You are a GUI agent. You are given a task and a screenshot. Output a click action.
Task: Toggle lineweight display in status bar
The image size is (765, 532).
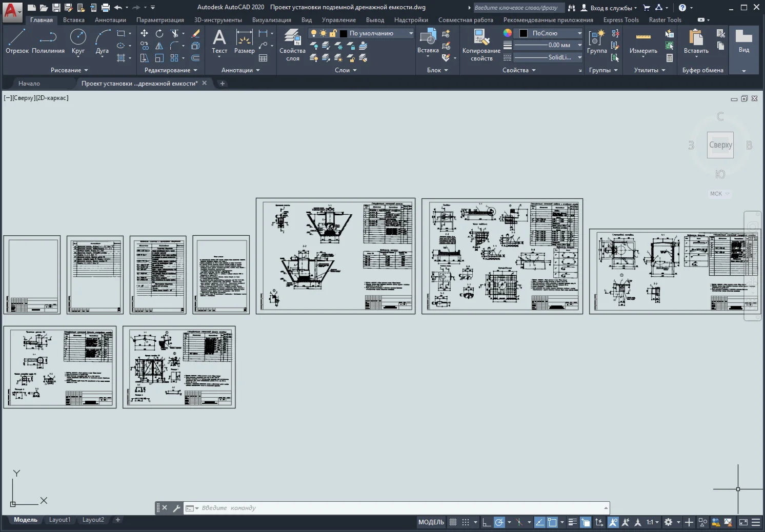click(x=572, y=522)
